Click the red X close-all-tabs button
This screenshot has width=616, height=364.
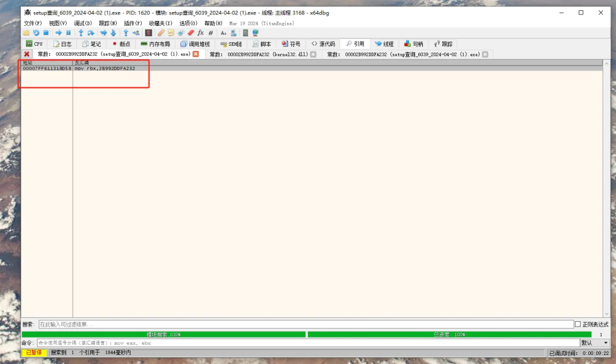pos(26,54)
